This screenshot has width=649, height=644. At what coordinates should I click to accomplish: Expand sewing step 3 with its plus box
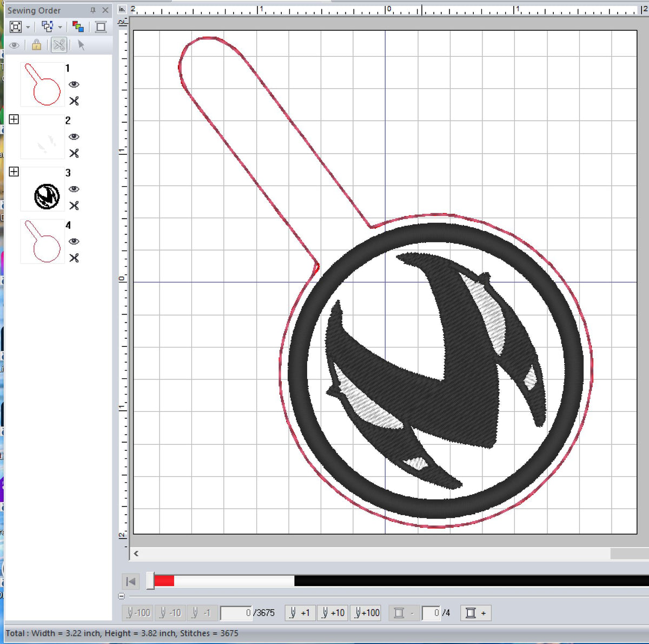(14, 172)
